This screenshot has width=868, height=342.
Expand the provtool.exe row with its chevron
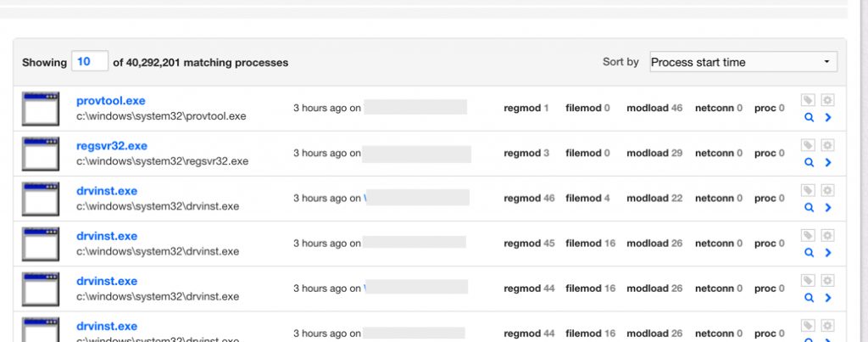(x=828, y=117)
